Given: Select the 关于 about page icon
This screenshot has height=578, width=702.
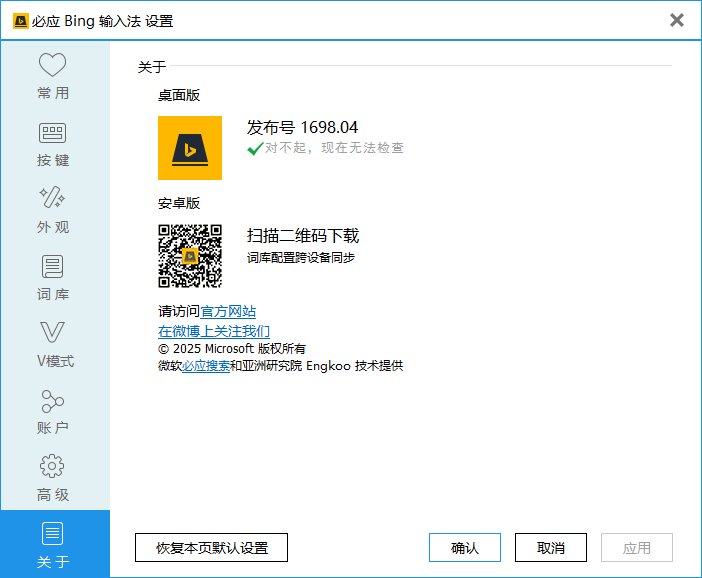Looking at the screenshot, I should pos(52,534).
